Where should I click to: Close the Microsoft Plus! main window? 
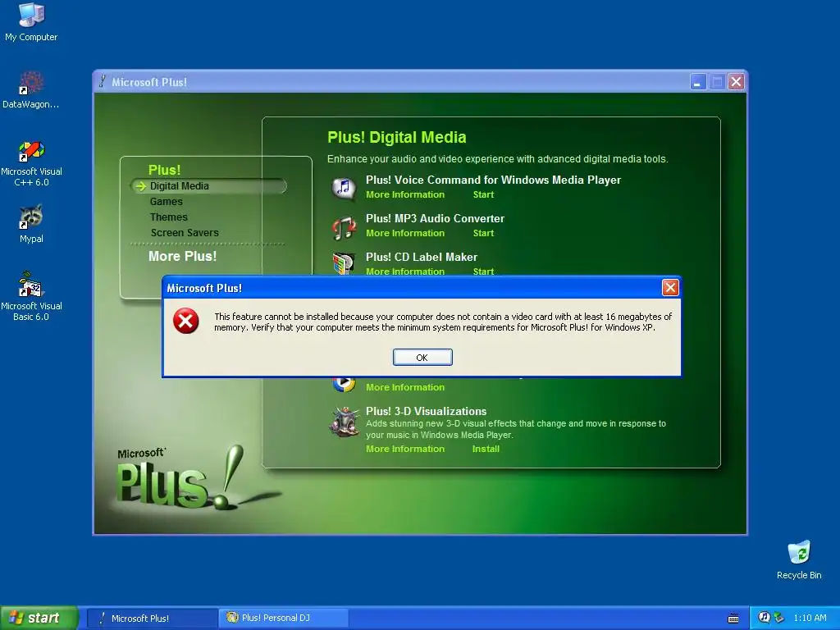[x=736, y=82]
